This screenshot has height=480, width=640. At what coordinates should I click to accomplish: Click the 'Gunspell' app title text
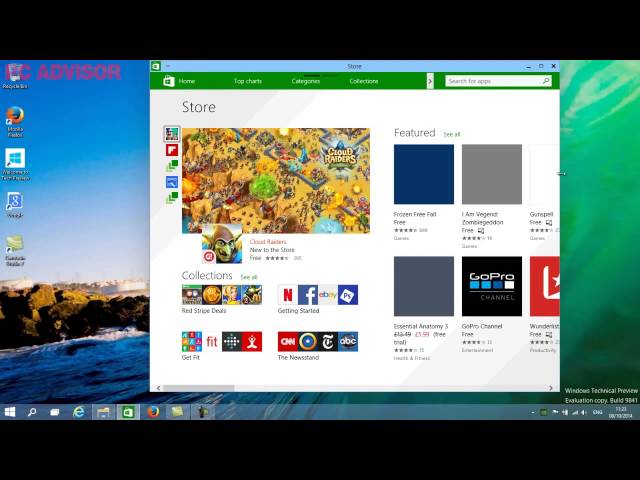click(541, 214)
